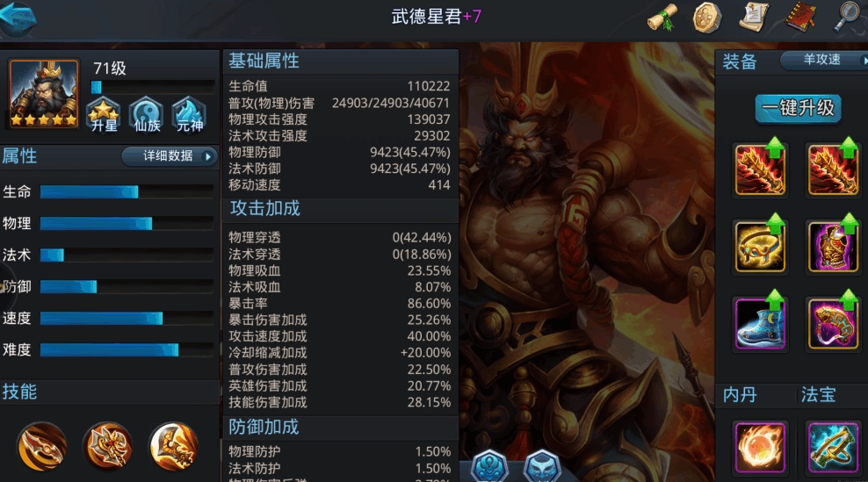868x482 pixels.
Task: Open the 法宝 crossbow treasure slot
Action: (833, 448)
